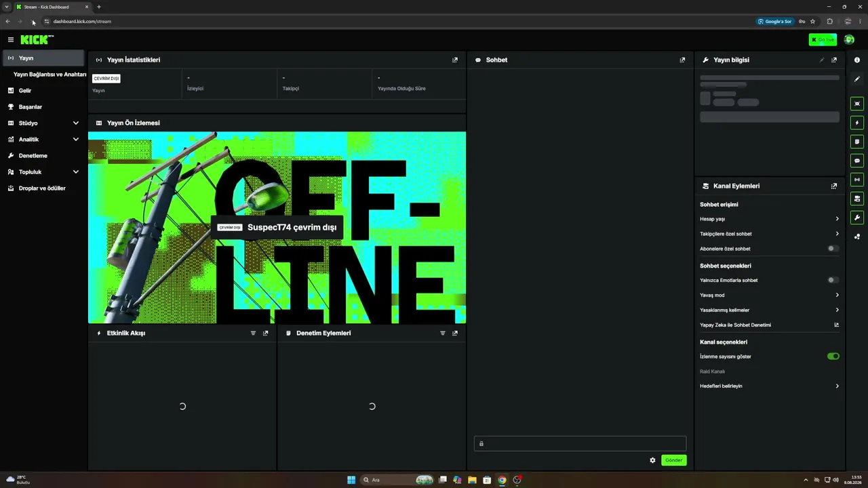Open the hamburger menu beside the Kick logo
868x488 pixels.
[x=10, y=40]
